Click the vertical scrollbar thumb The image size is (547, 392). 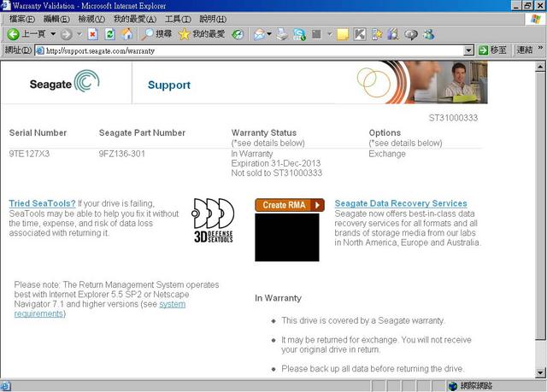click(x=540, y=205)
